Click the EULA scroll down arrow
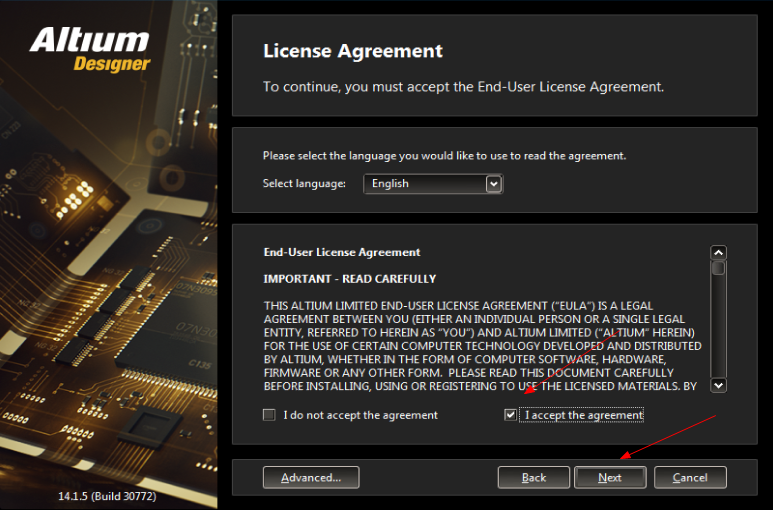 pos(718,385)
